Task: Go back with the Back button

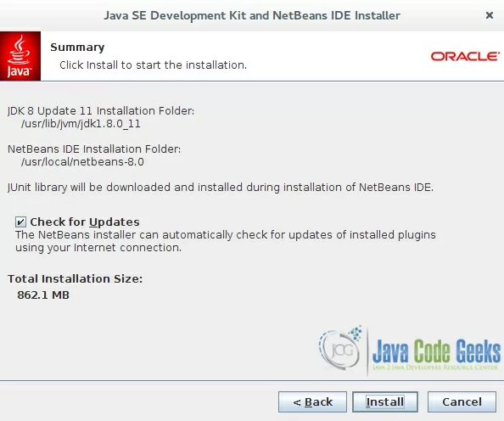Action: pos(312,401)
